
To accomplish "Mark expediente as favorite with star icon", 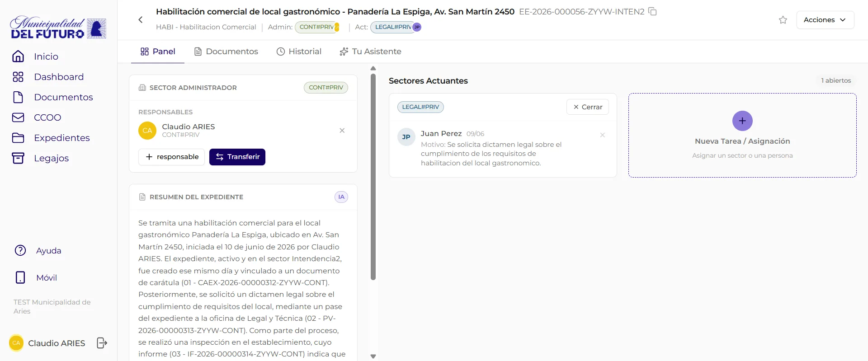I will (783, 20).
